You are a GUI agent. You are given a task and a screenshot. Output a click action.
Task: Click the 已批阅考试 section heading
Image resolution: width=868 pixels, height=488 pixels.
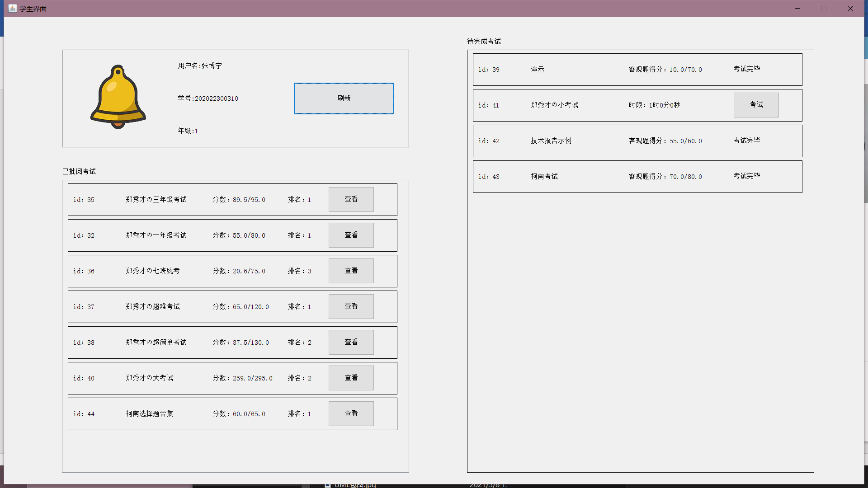point(79,171)
